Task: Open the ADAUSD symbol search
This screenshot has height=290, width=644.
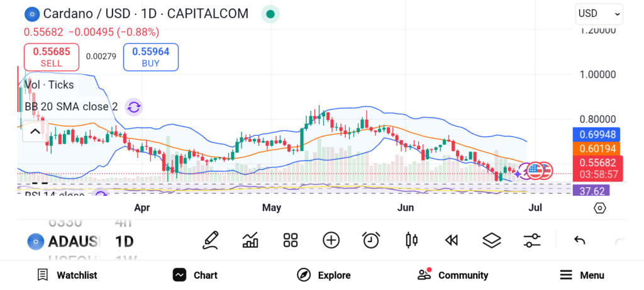Action: [x=64, y=242]
